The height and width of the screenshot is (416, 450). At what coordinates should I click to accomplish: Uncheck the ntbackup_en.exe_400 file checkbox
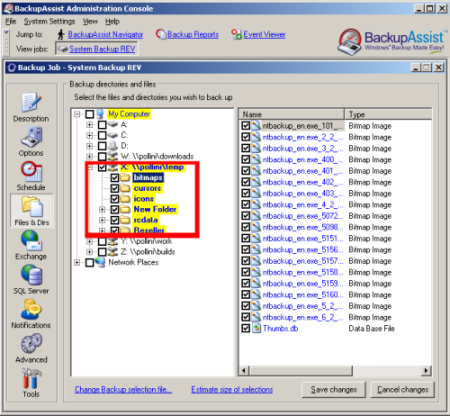tap(246, 159)
